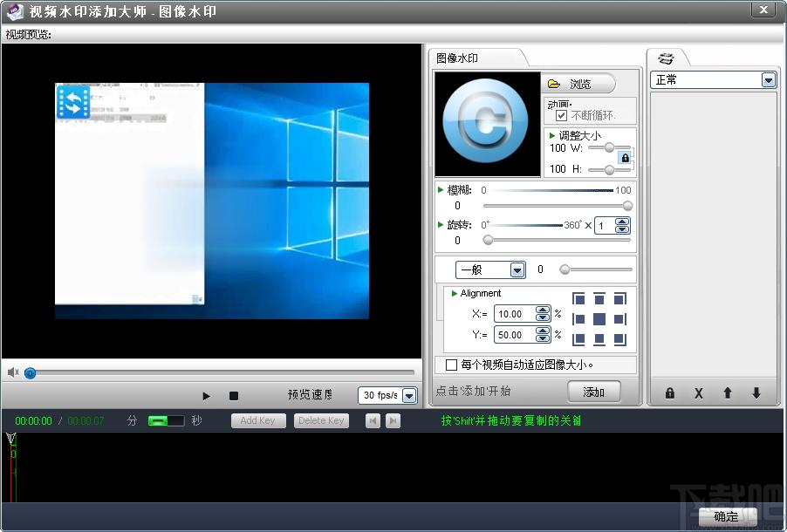Viewport: 787px width, 532px height.
Task: Adjust the W width slider
Action: point(609,147)
